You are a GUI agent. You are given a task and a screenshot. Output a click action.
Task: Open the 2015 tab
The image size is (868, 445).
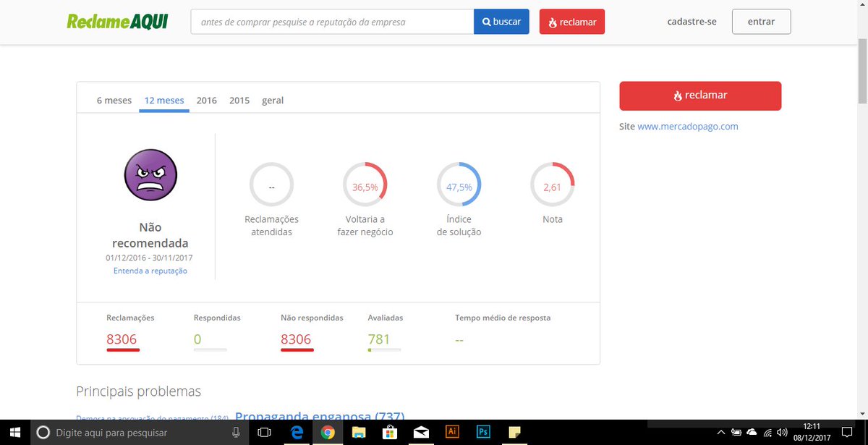239,101
